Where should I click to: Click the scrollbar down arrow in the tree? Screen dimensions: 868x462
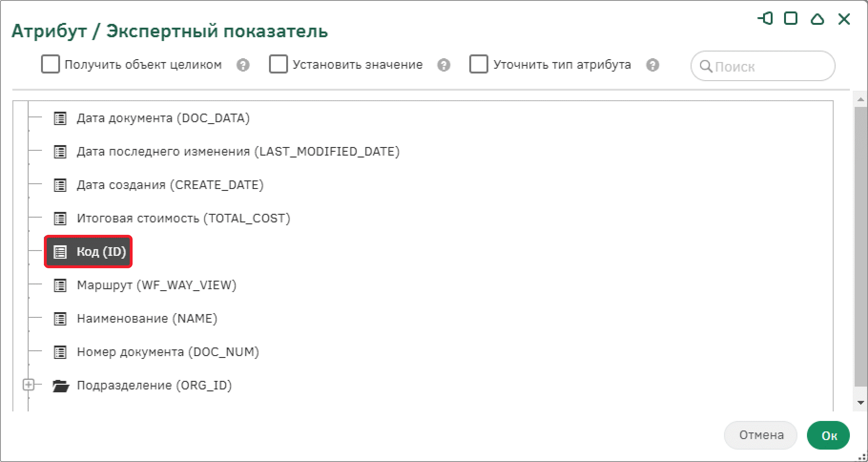[x=861, y=403]
